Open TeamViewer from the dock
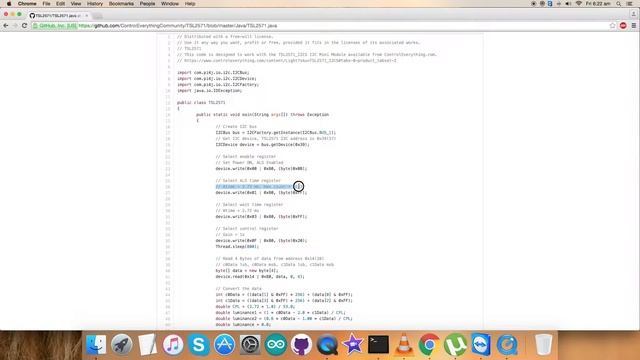 (x=481, y=344)
